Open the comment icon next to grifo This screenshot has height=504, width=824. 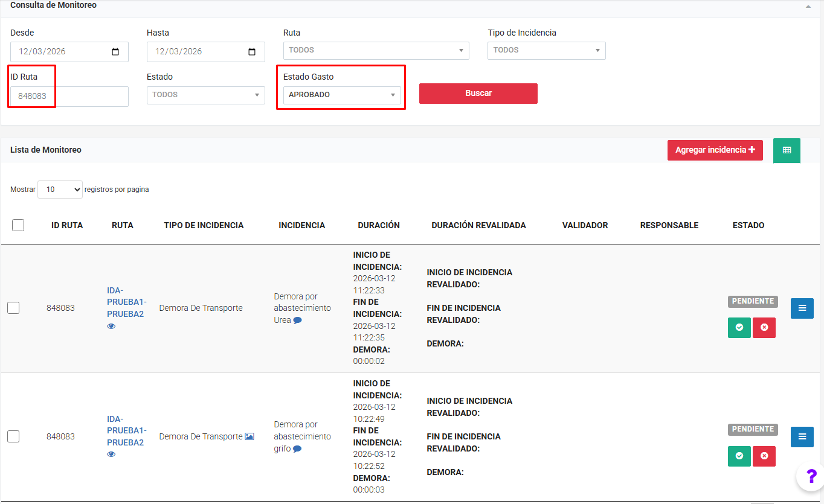[x=297, y=449]
